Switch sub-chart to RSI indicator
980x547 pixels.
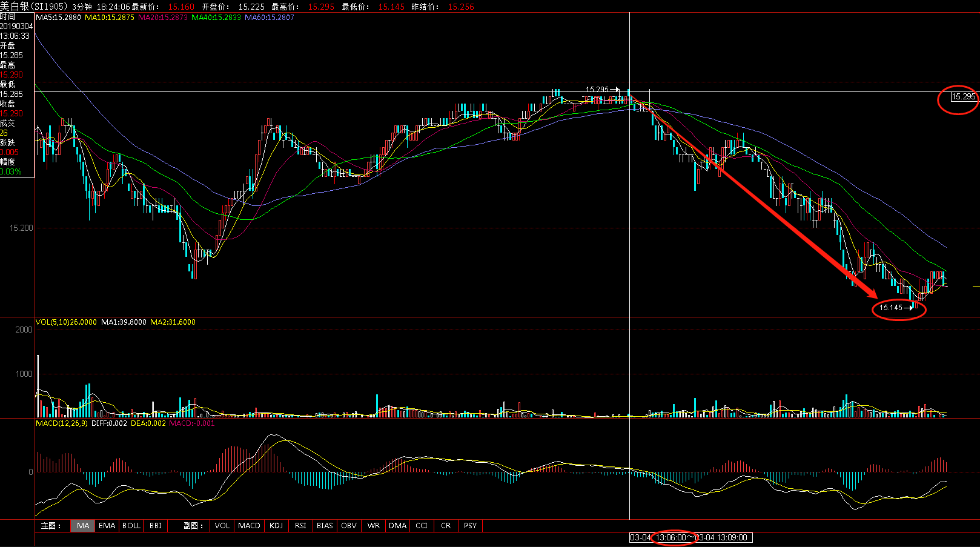coord(300,526)
